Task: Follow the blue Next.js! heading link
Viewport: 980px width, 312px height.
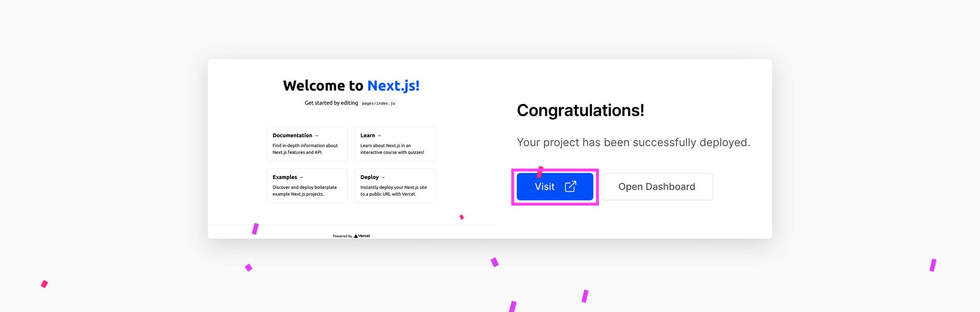Action: point(393,86)
